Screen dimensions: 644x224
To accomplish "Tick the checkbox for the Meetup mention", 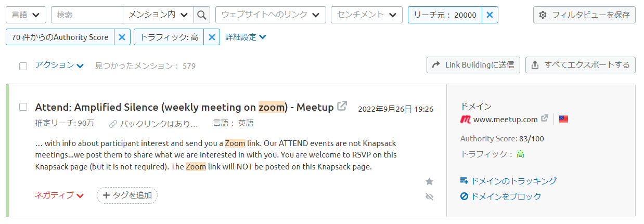I will point(23,107).
